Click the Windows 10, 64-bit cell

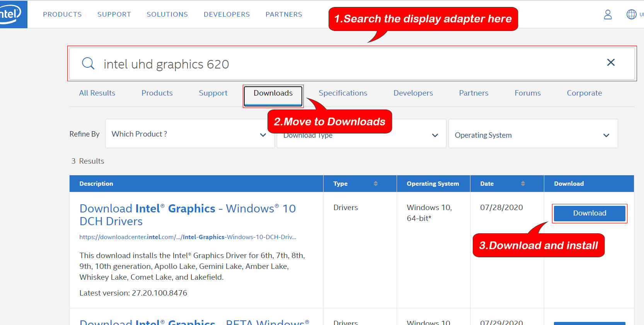pyautogui.click(x=429, y=213)
